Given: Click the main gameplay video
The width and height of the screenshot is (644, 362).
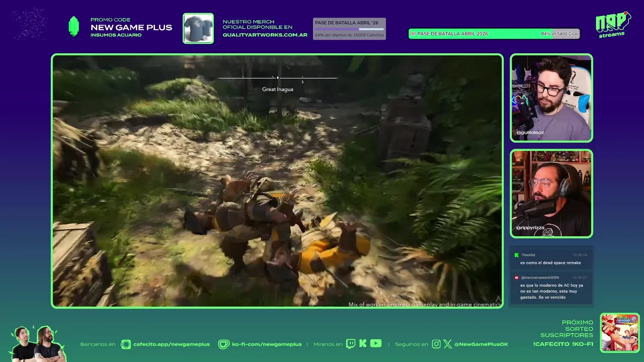Looking at the screenshot, I should click(x=277, y=181).
